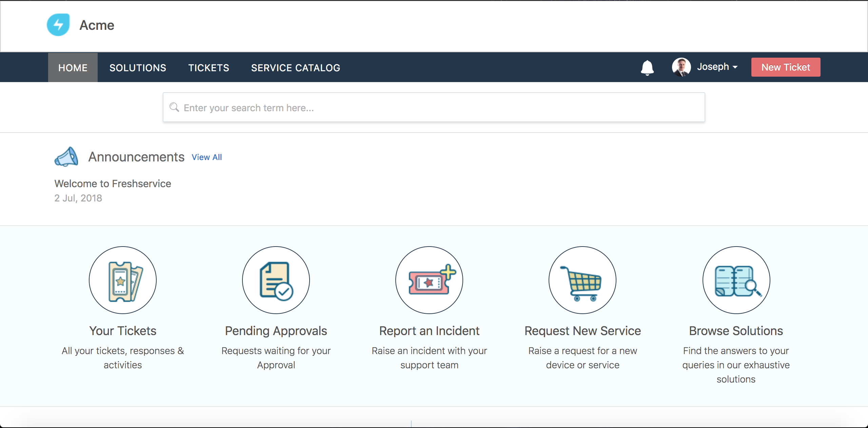The width and height of the screenshot is (868, 428).
Task: Open the Browse Solutions book icon
Action: point(736,280)
